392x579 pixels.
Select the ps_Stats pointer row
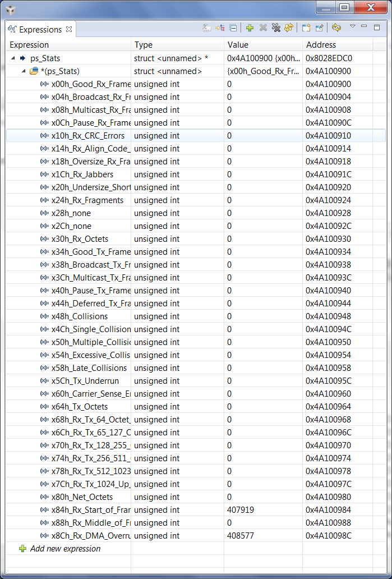point(196,58)
